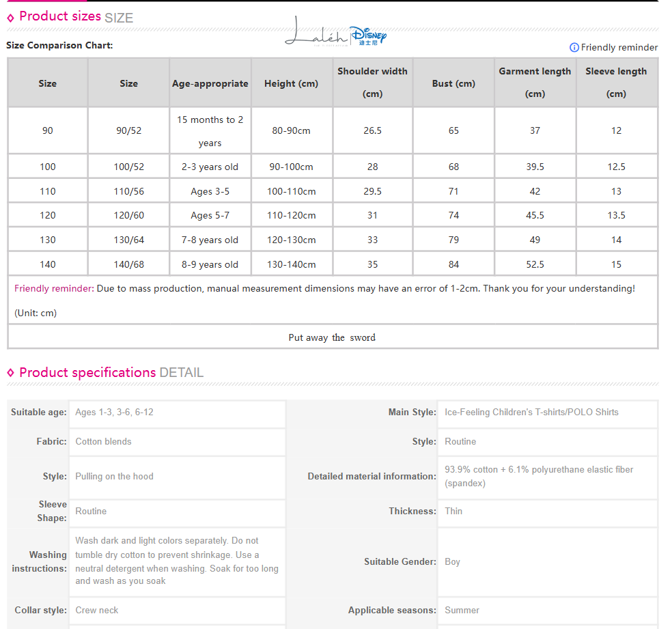The image size is (672, 629).
Task: Click the Shoulder width (cm) column header
Action: click(x=372, y=83)
